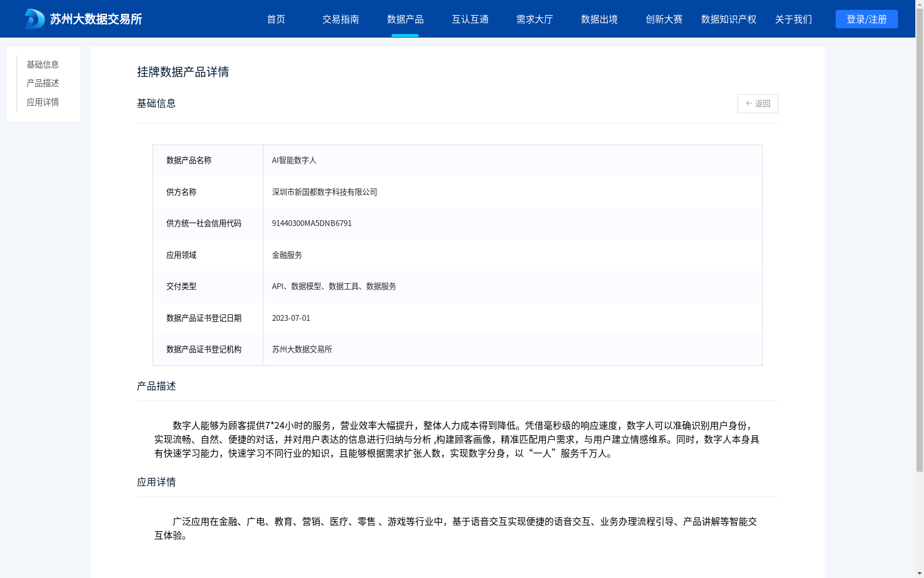Click the application details paragraph starting 广泛应用

point(456,528)
